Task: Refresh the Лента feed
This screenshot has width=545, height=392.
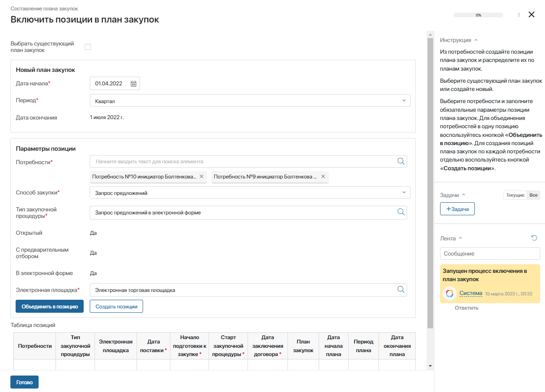Action: [534, 238]
